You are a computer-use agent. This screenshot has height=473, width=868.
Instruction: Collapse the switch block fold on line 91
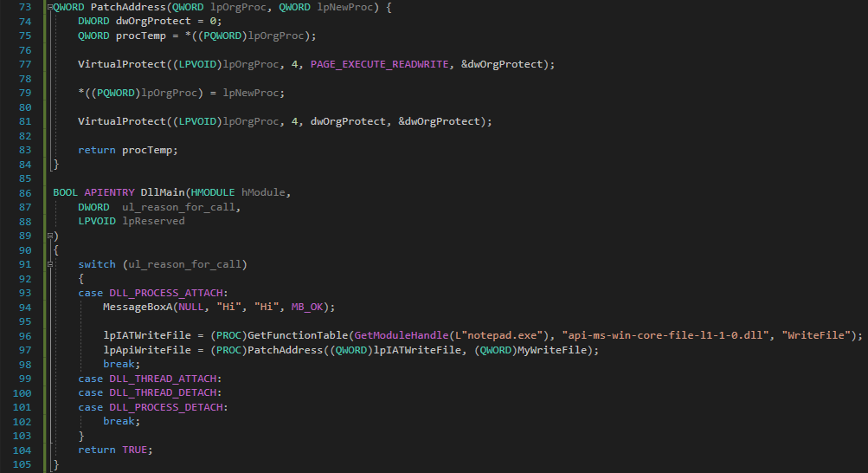[50, 264]
